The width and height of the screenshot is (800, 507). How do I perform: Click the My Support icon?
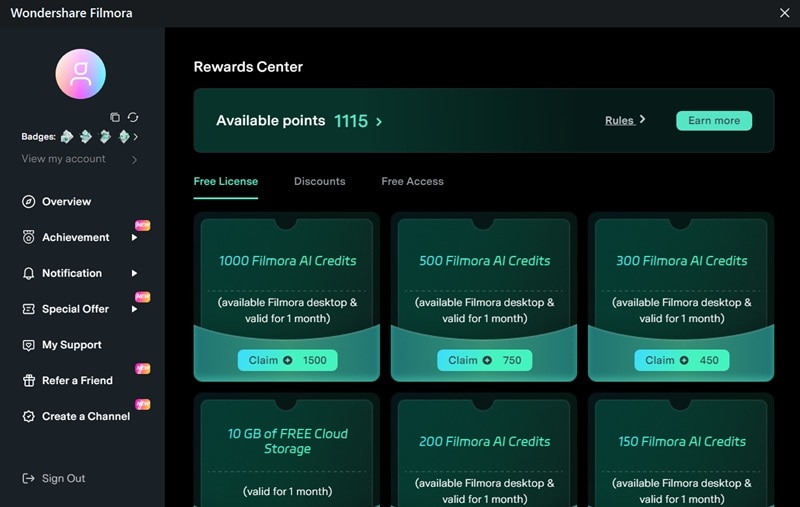click(x=29, y=345)
